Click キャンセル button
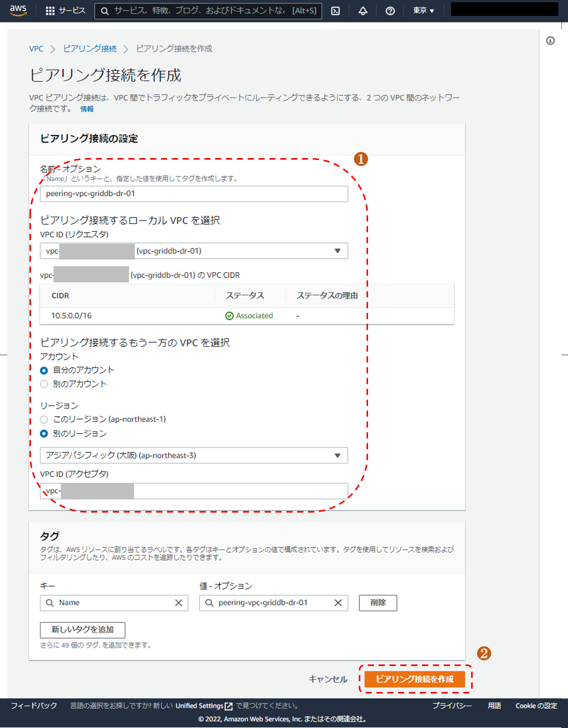This screenshot has width=568, height=728. tap(328, 679)
